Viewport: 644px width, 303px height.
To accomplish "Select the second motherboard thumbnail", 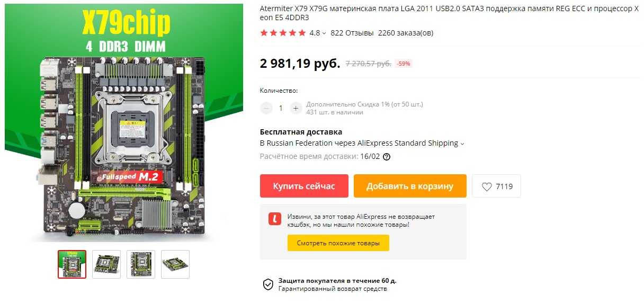I will click(106, 264).
